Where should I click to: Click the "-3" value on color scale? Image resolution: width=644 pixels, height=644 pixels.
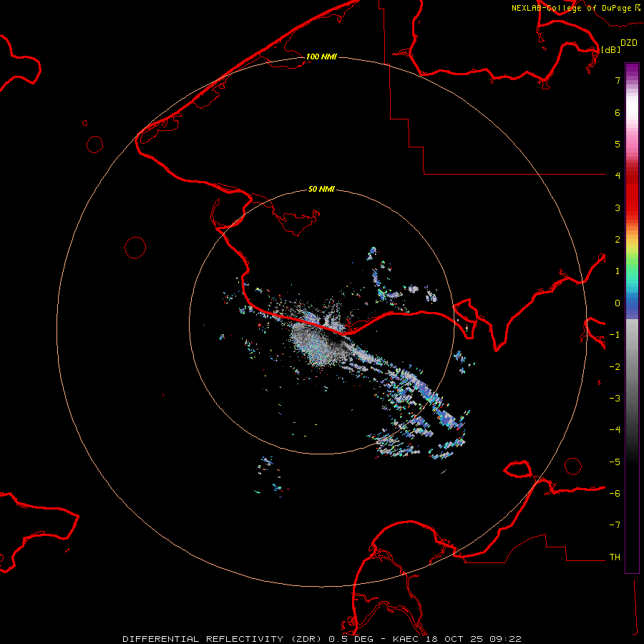pyautogui.click(x=615, y=399)
